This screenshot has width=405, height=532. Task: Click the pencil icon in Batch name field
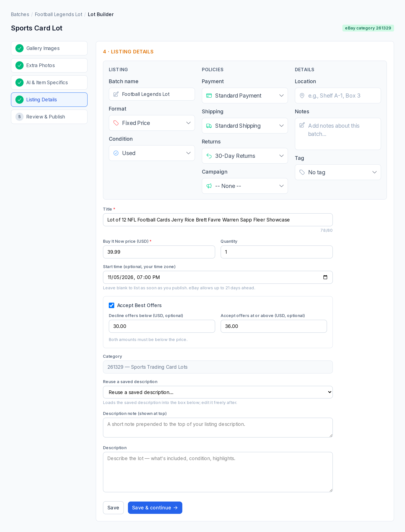tap(116, 94)
